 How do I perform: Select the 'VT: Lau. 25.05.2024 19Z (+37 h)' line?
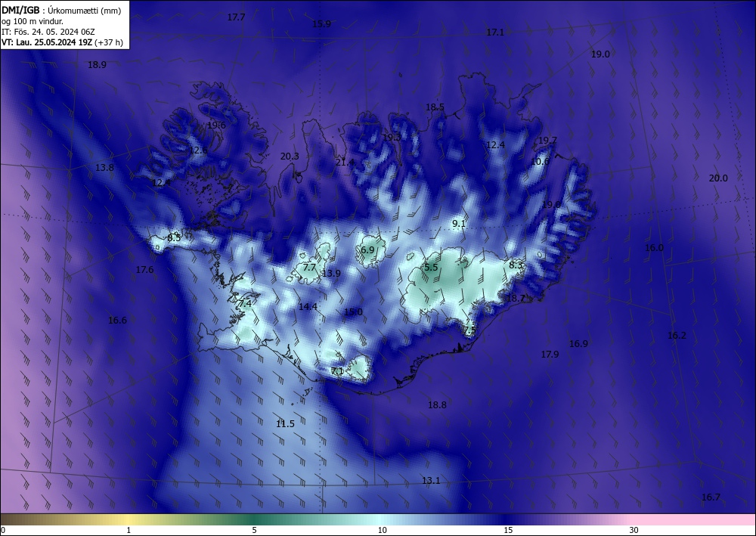tap(62, 42)
